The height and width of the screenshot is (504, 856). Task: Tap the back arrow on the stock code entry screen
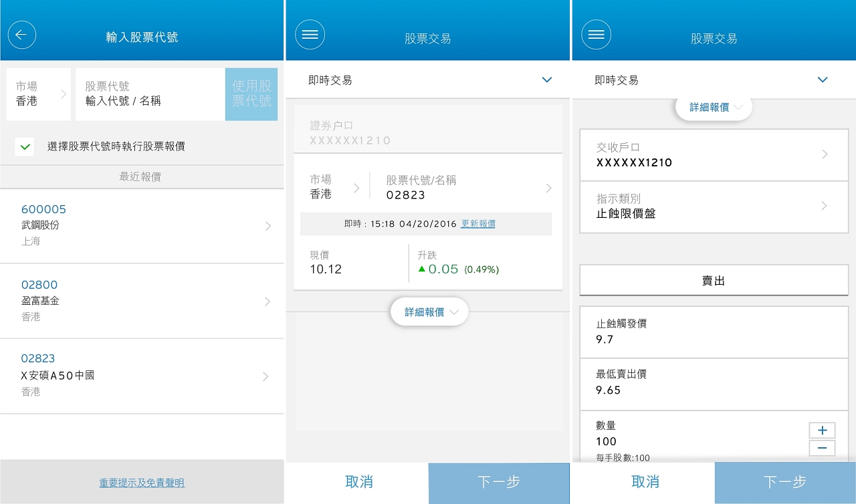tap(21, 35)
